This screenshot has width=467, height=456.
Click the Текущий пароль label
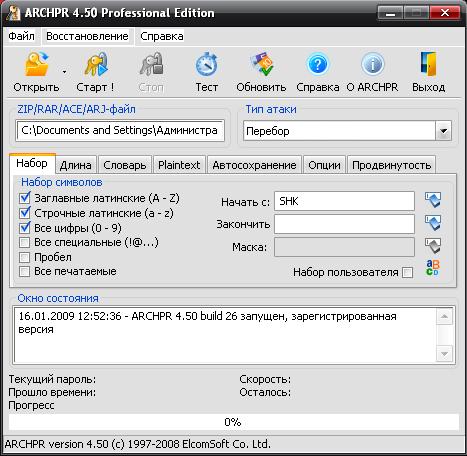coord(52,379)
